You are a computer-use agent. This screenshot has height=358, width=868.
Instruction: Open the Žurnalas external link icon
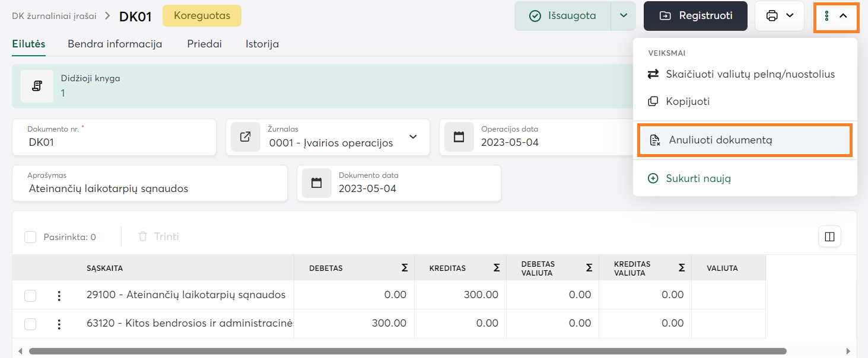(245, 138)
